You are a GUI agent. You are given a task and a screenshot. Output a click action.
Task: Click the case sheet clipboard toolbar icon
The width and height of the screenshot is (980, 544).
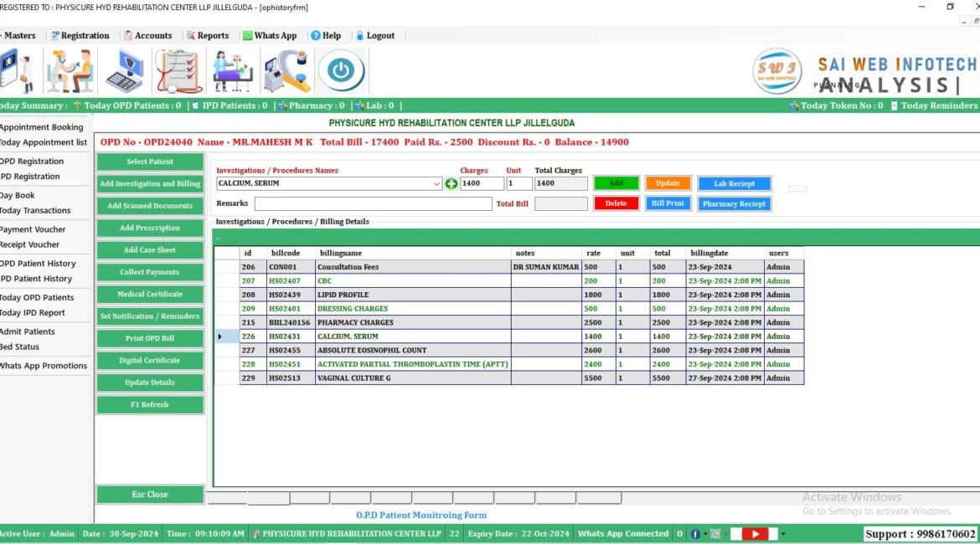(x=178, y=70)
